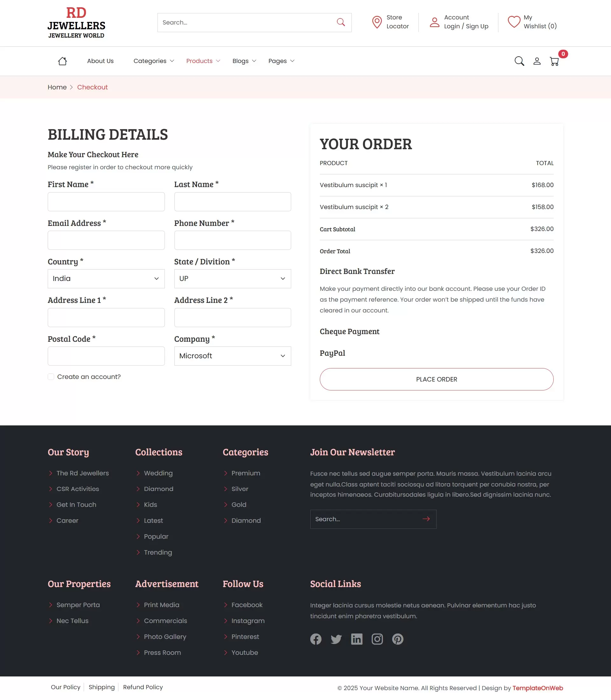This screenshot has height=700, width=611.
Task: Open the search icon in the navbar
Action: coord(519,61)
